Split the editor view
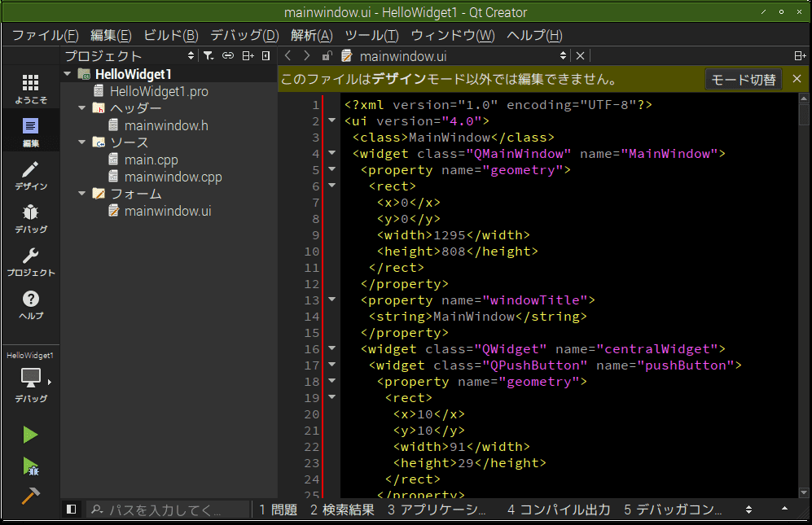 click(800, 56)
